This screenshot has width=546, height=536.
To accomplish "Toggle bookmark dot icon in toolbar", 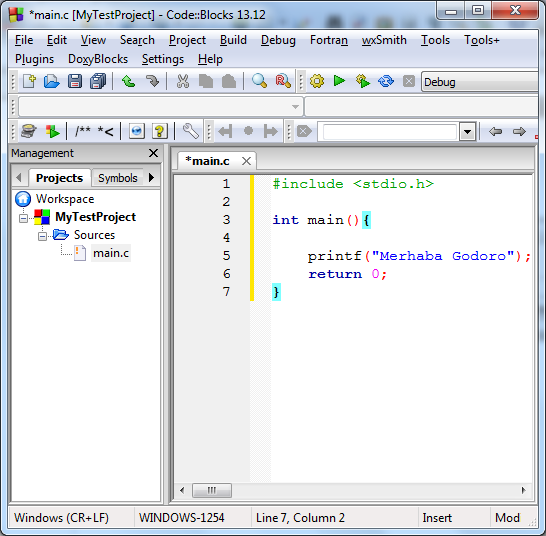I will [248, 131].
